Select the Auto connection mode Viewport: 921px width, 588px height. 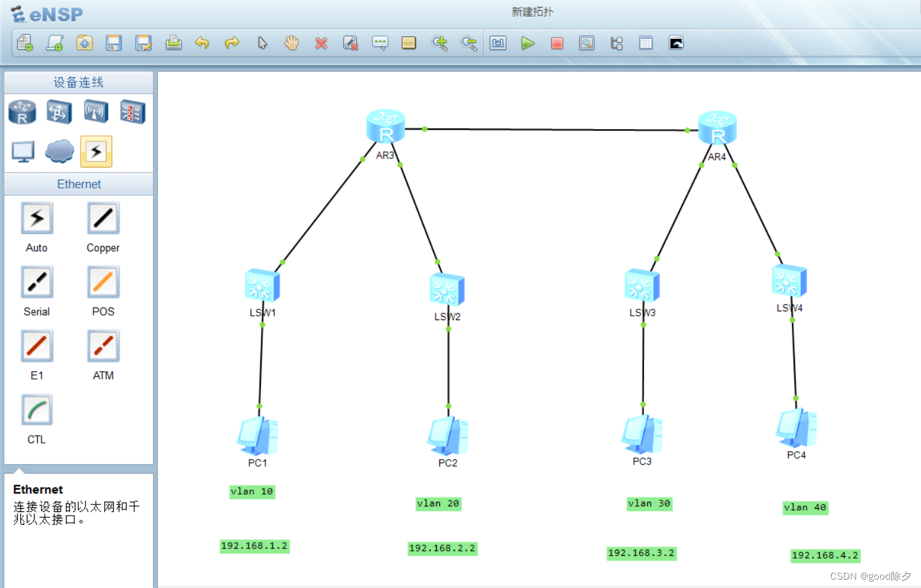point(36,217)
